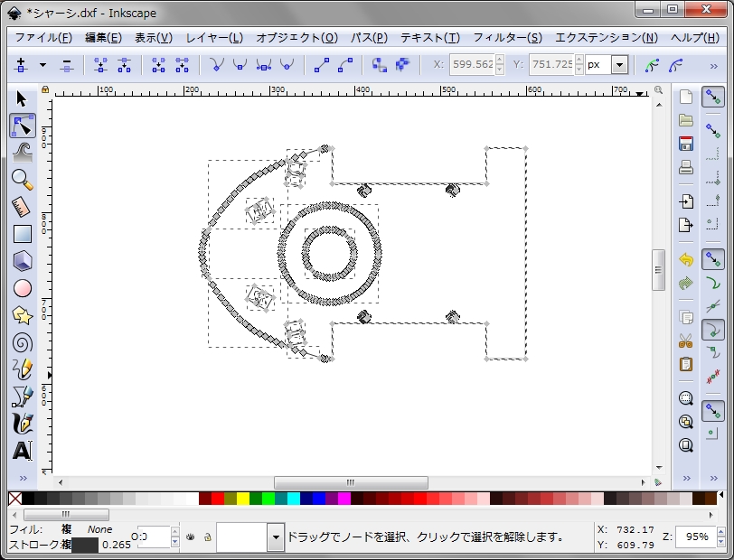Click the Cut scissors icon
The image size is (734, 560).
click(x=686, y=341)
